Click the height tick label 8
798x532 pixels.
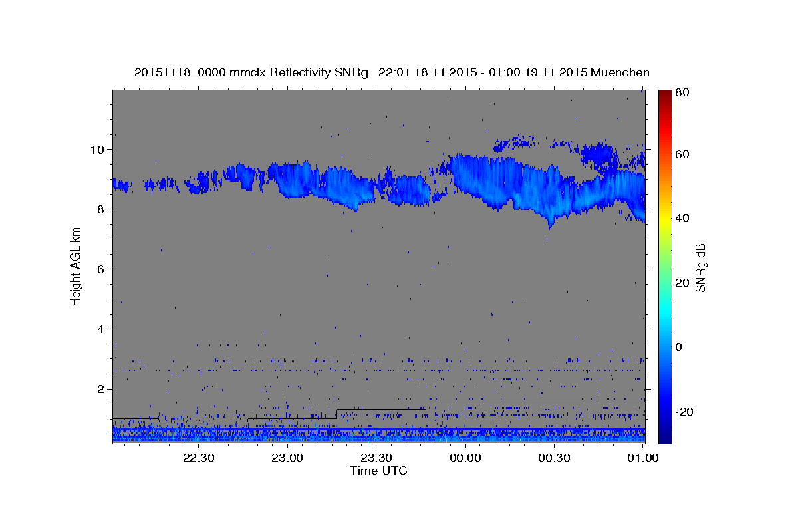point(102,209)
